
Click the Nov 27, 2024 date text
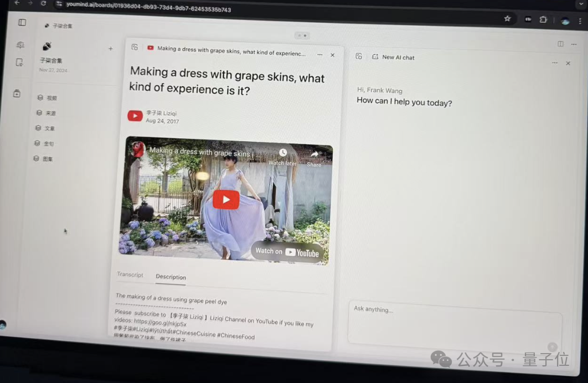(53, 70)
